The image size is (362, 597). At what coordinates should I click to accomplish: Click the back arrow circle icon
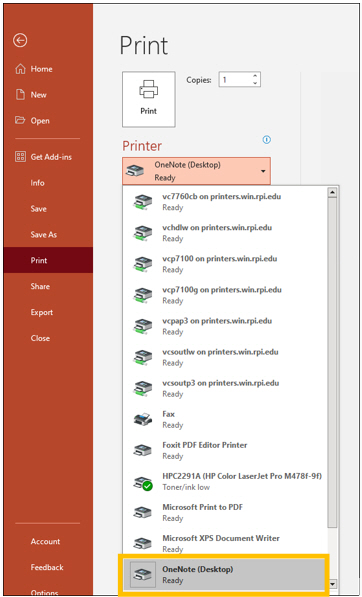tap(20, 40)
